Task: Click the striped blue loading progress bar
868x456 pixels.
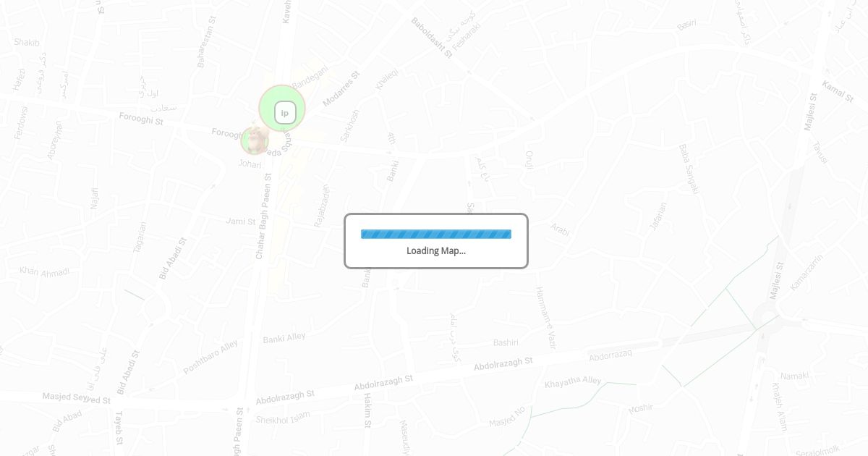Action: tap(436, 234)
